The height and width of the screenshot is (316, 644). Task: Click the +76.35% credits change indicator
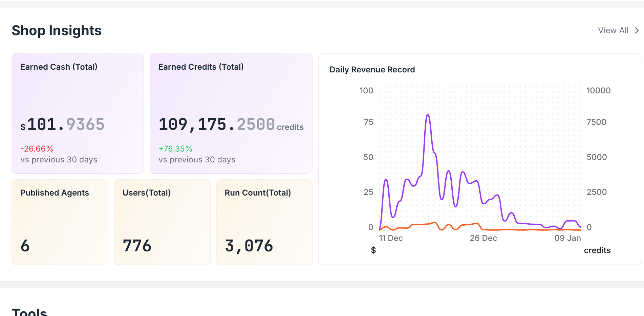175,149
